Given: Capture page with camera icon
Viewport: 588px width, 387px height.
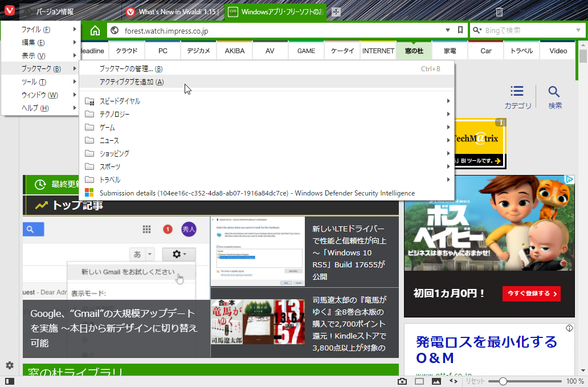Looking at the screenshot, I should pos(402,381).
